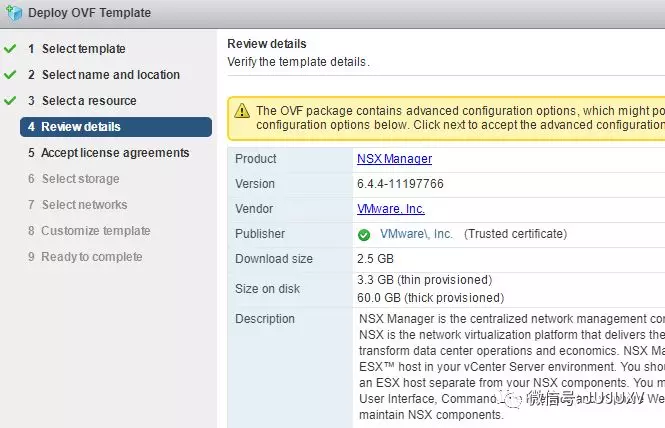Viewport: 665px width, 428px height.
Task: Click the Select template checkmark icon
Action: coord(10,48)
